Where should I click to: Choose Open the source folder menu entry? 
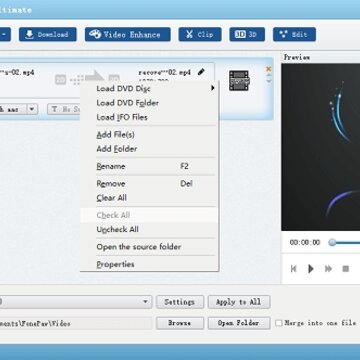pos(139,247)
